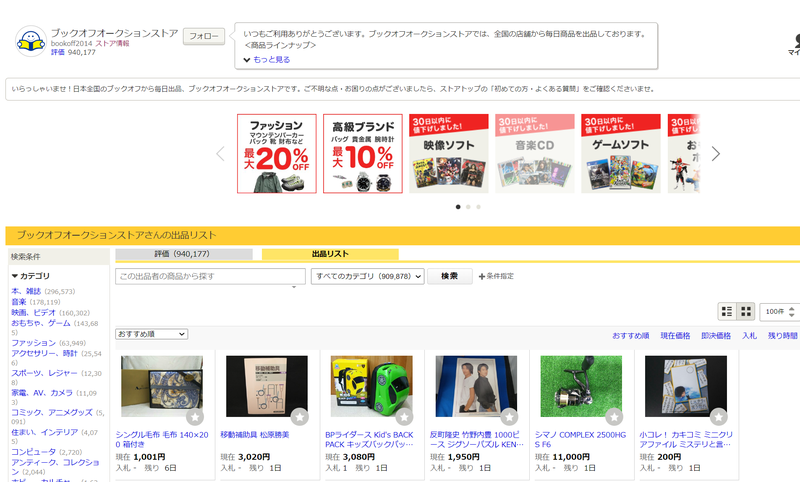Click the seller item search input field
The height and width of the screenshot is (500, 800).
tap(210, 276)
